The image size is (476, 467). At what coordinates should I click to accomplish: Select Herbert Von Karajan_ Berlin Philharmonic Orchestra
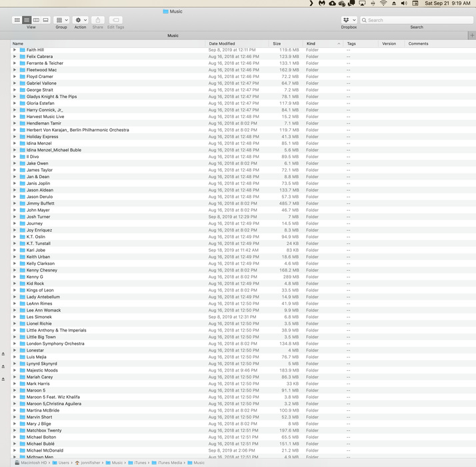77,130
